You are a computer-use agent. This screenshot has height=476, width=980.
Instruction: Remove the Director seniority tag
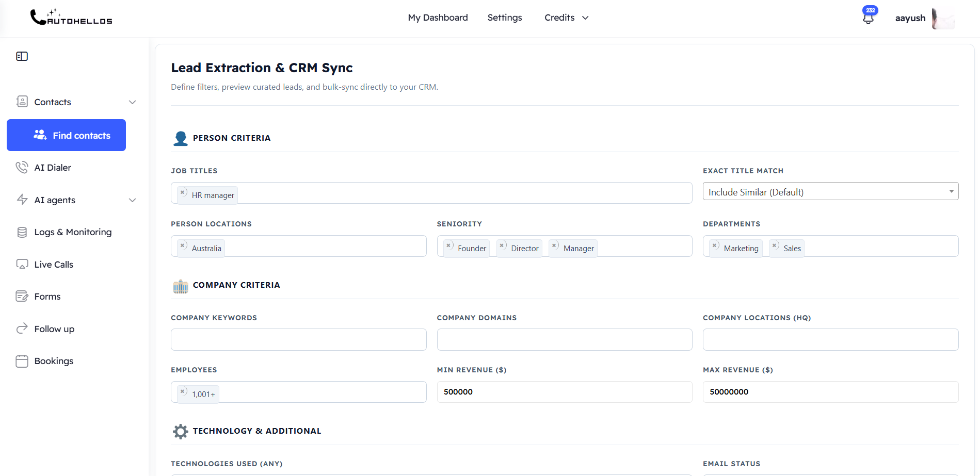[x=502, y=245]
